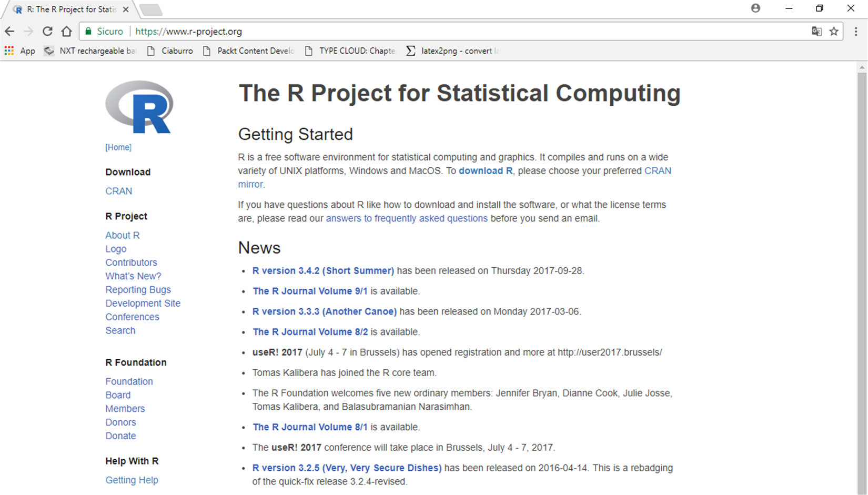Open a new browser tab
The image size is (868, 495).
[x=151, y=10]
